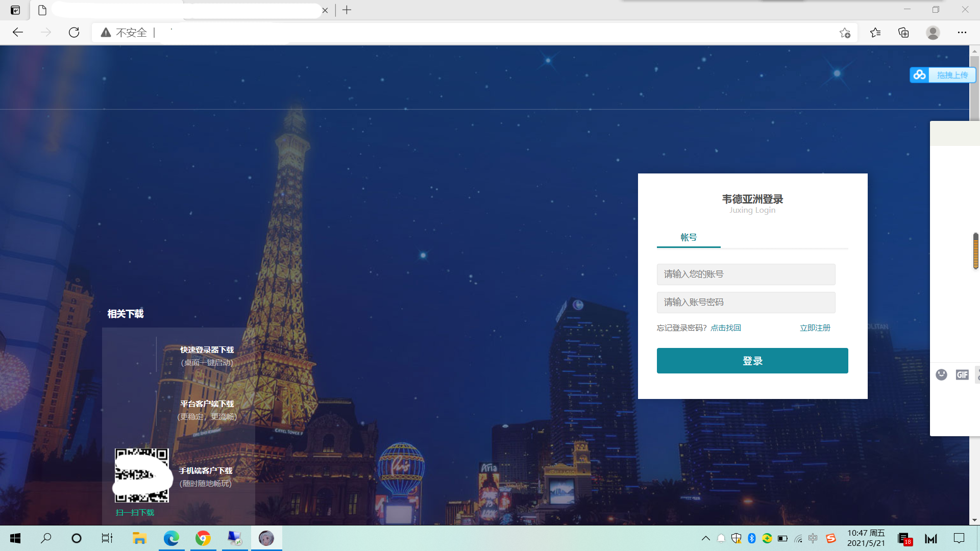980x551 pixels.
Task: Add page to favorites star icon
Action: (845, 33)
